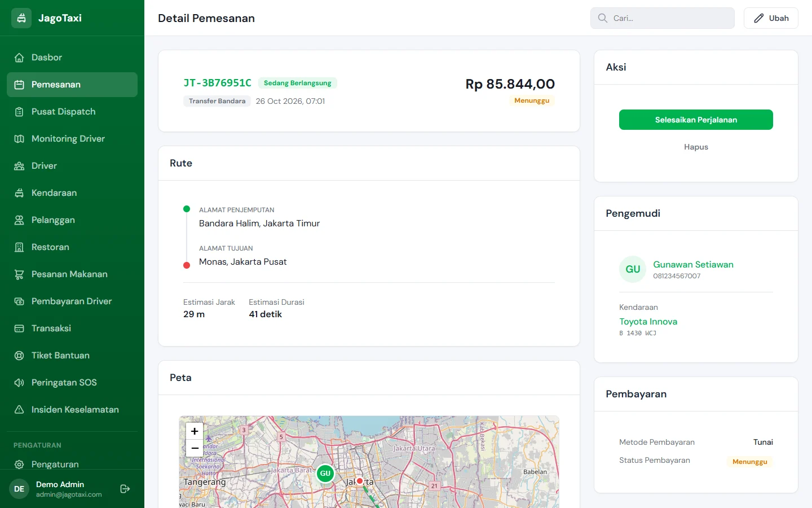Click the logout icon beside Demo Admin
The image size is (812, 508).
[x=125, y=489]
